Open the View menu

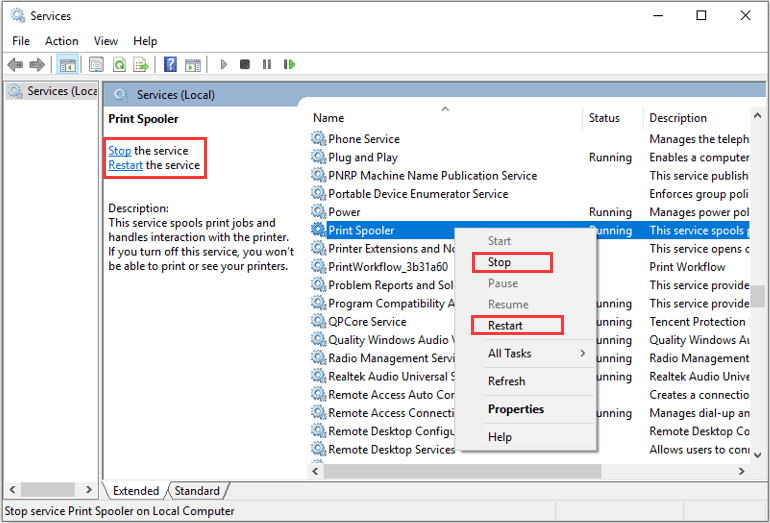coord(106,41)
